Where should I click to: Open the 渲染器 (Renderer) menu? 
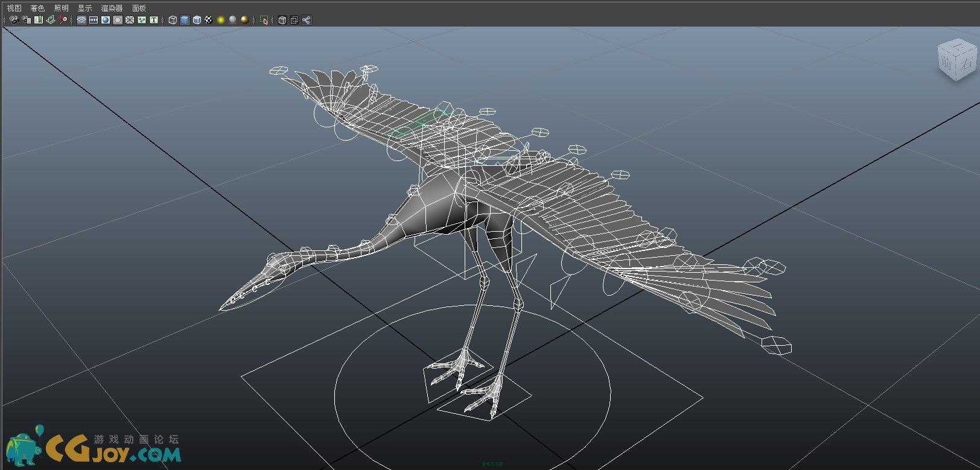112,8
